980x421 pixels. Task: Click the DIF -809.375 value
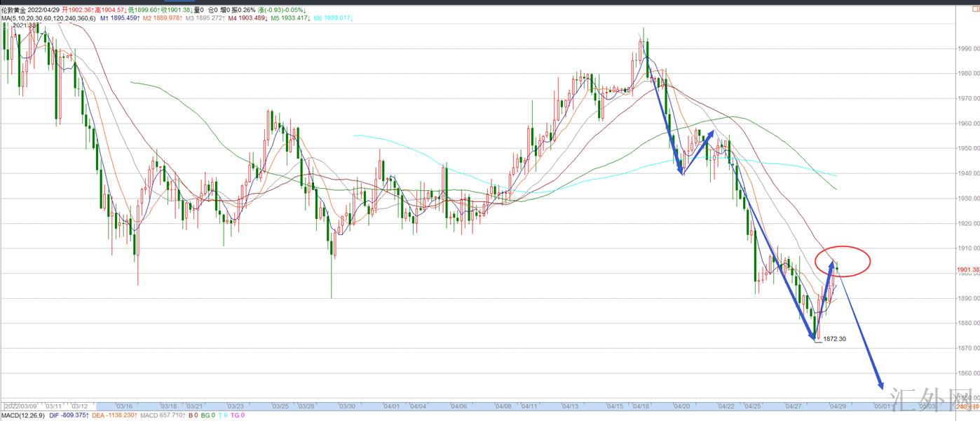click(74, 416)
